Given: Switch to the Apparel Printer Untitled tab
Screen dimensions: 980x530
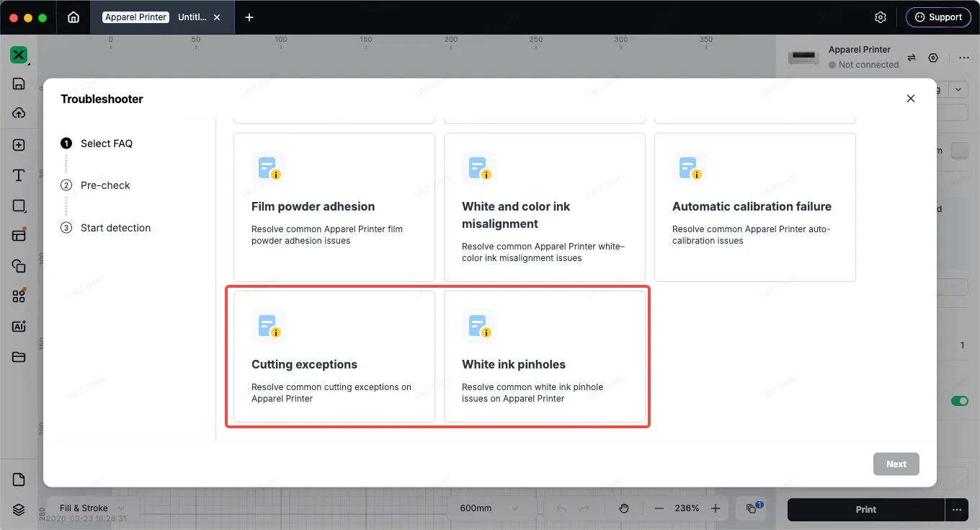Looking at the screenshot, I should (x=162, y=17).
